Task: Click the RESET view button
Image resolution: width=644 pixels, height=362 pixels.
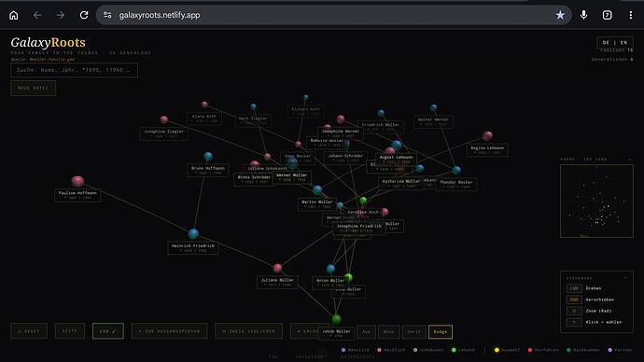Action: (x=29, y=331)
